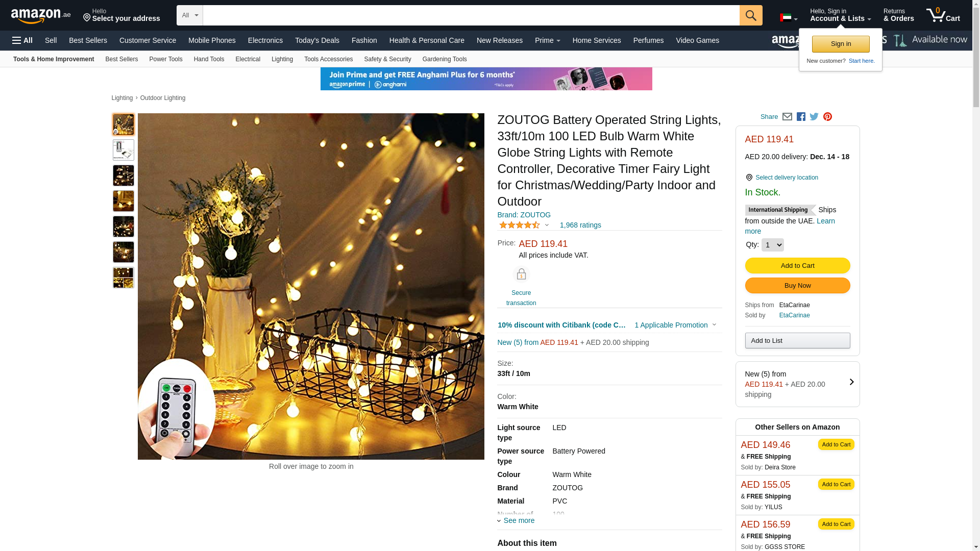Screen dimensions: 980x551
Task: Click the Secure transaction lock icon
Action: (x=521, y=274)
